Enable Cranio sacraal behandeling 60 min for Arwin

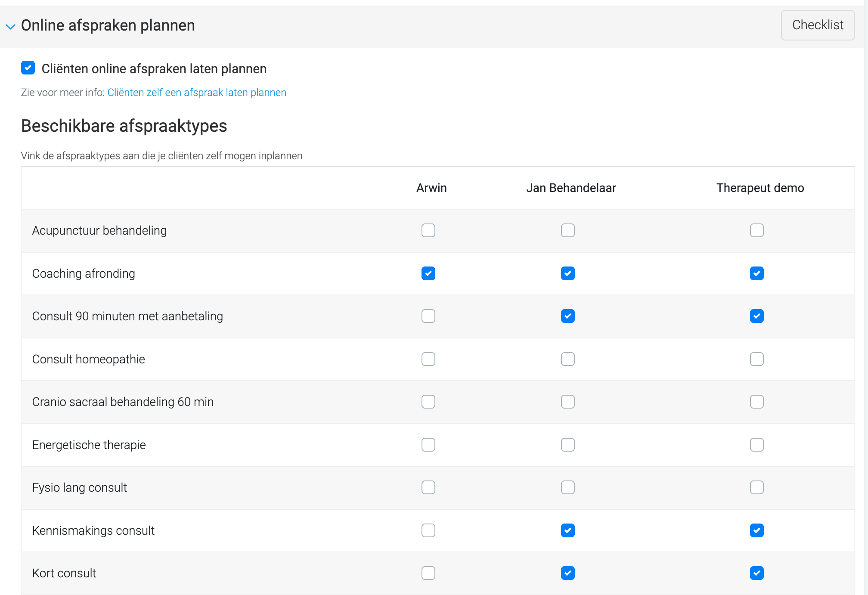point(428,402)
